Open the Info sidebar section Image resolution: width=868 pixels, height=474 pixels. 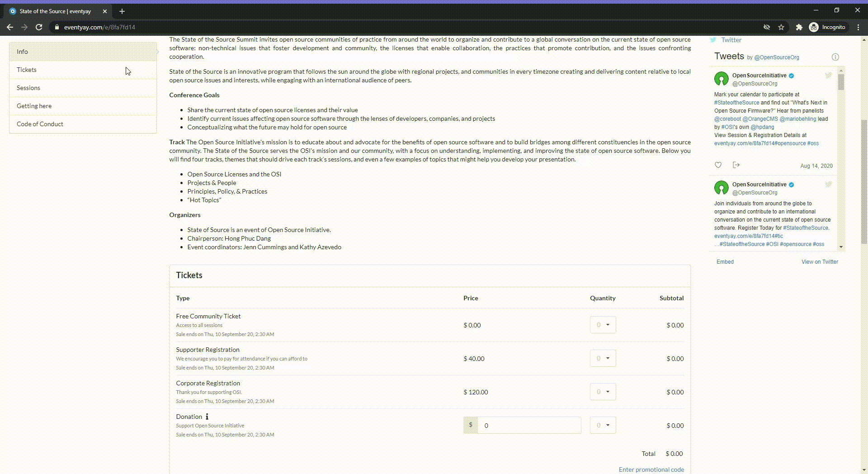[83, 52]
